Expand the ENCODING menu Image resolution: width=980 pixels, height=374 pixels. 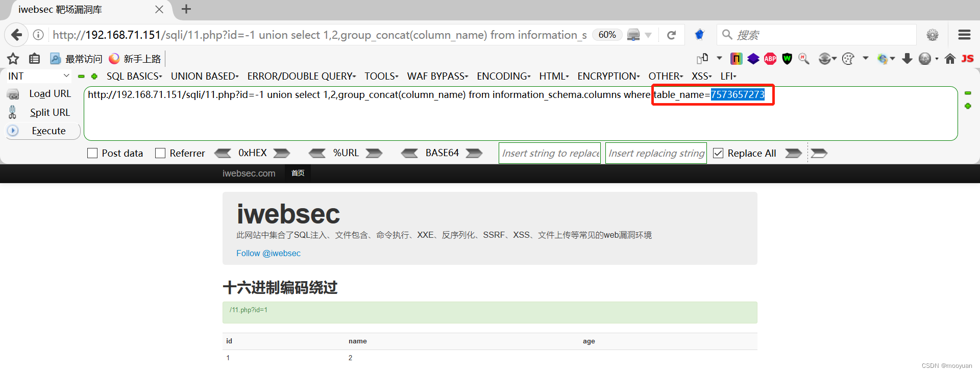tap(504, 76)
